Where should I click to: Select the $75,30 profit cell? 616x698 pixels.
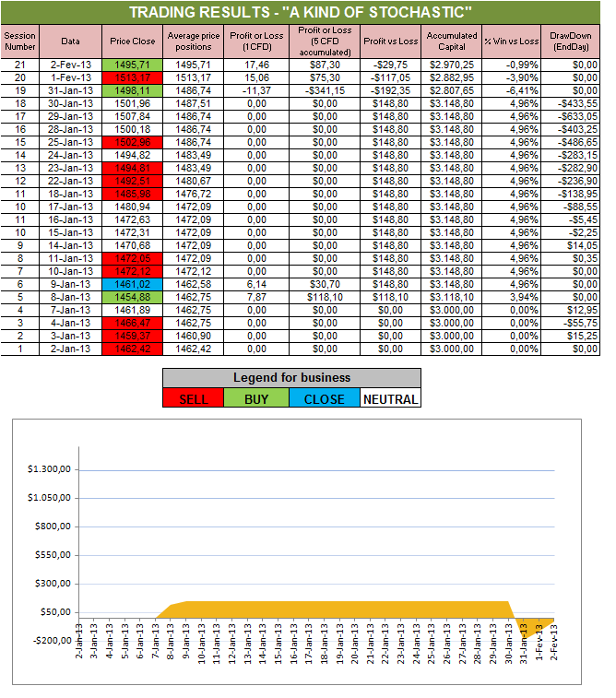[x=325, y=77]
